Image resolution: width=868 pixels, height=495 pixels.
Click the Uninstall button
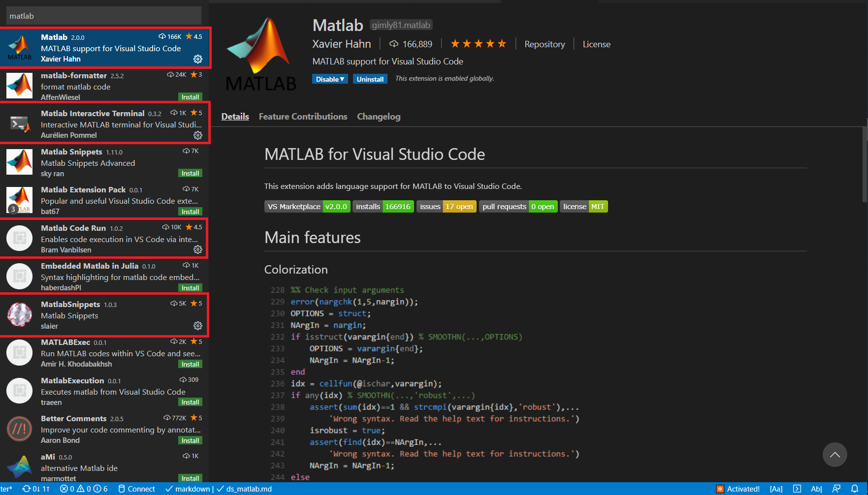[x=370, y=79]
